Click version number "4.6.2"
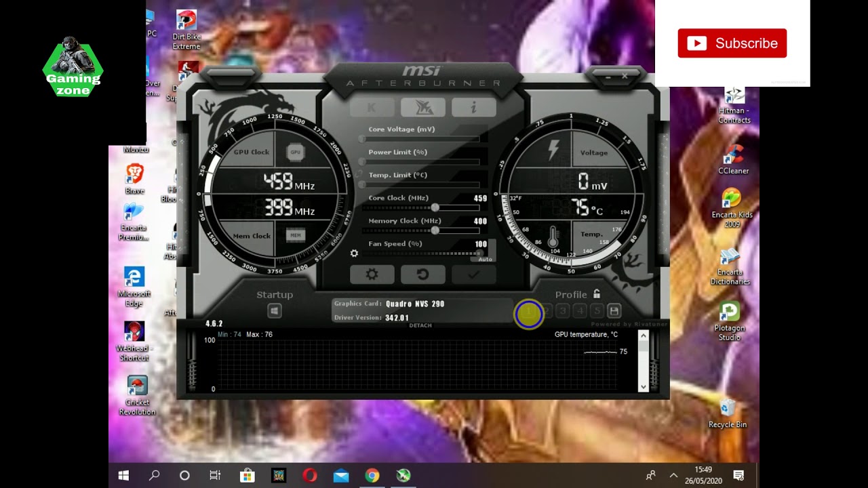Viewport: 868px width, 488px height. 214,324
